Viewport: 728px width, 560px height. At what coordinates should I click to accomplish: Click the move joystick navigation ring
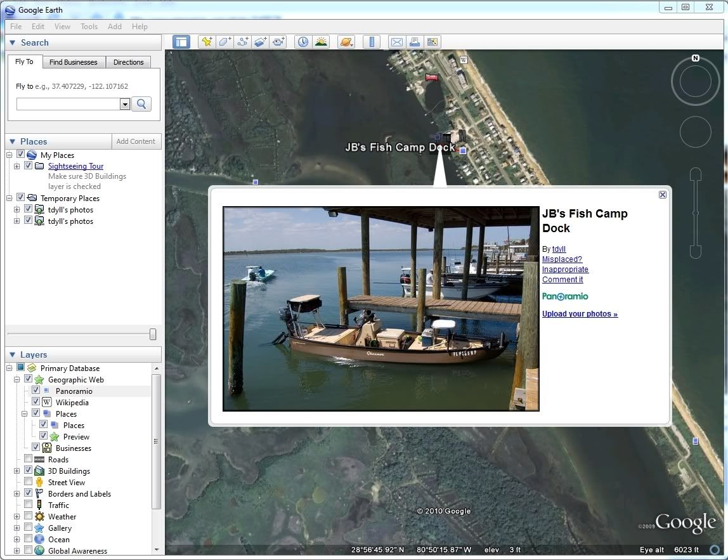click(695, 133)
